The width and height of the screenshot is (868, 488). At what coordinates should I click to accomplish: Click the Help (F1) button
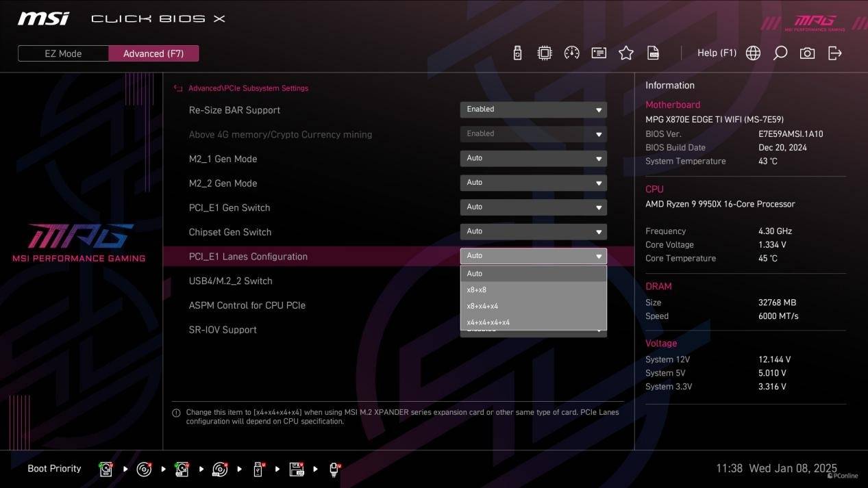(717, 53)
